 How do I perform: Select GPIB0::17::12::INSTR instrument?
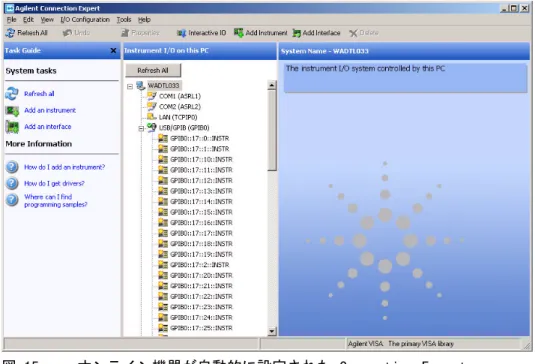[201, 180]
